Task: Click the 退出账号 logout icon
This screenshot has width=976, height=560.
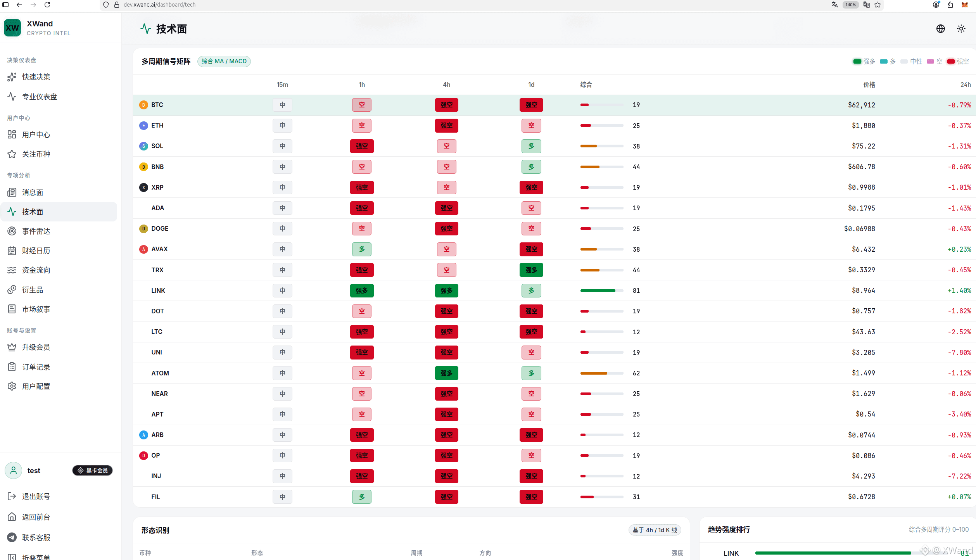Action: point(12,496)
